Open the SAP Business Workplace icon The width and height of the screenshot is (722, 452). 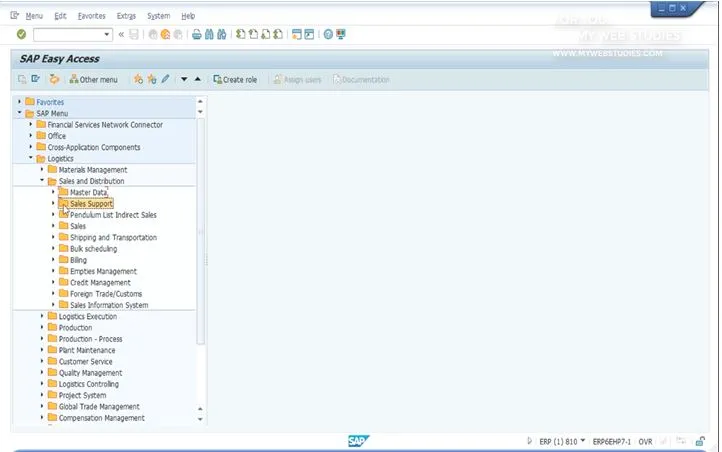tap(54, 79)
